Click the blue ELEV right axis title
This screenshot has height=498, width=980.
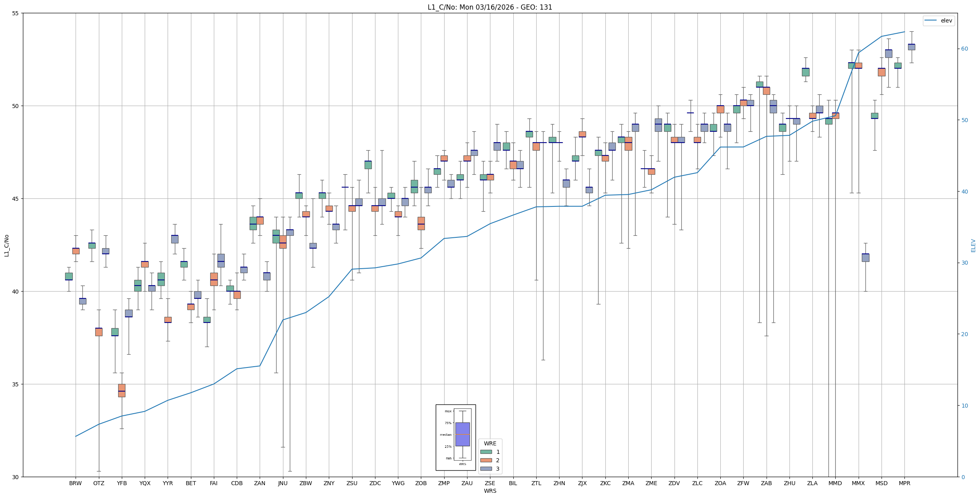pyautogui.click(x=973, y=245)
